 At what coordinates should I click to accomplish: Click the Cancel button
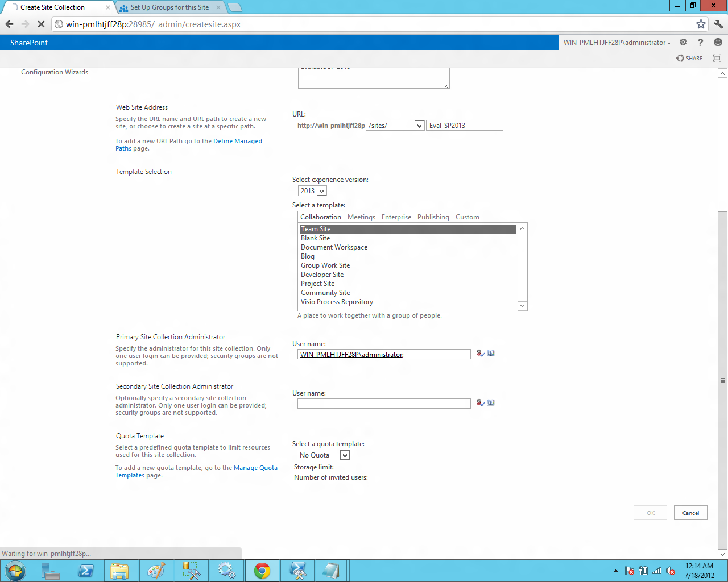690,512
